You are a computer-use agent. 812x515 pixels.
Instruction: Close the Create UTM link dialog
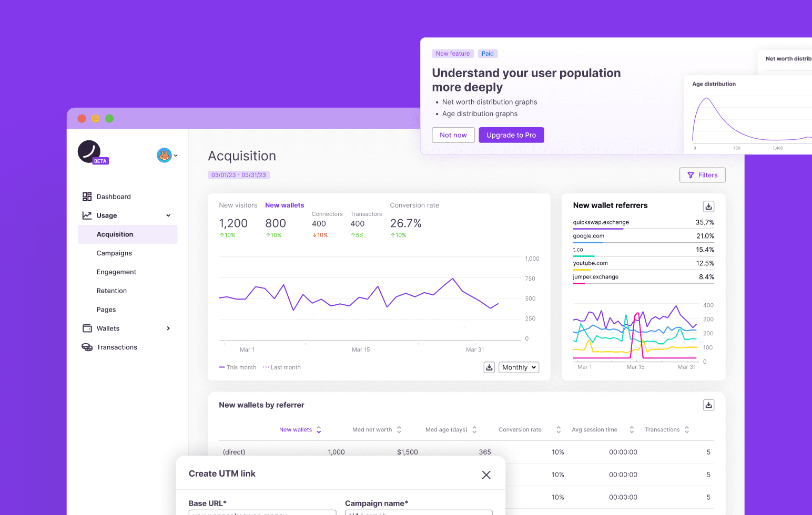coord(486,475)
